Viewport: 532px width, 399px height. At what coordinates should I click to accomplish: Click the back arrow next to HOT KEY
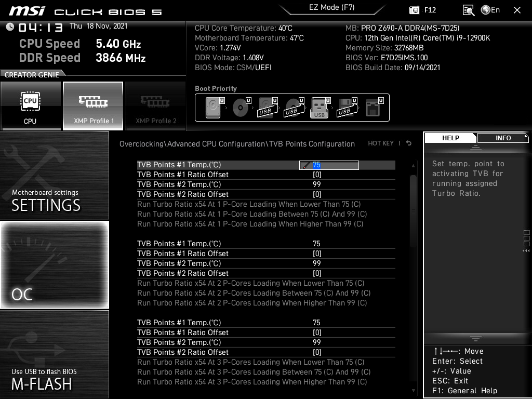point(409,143)
